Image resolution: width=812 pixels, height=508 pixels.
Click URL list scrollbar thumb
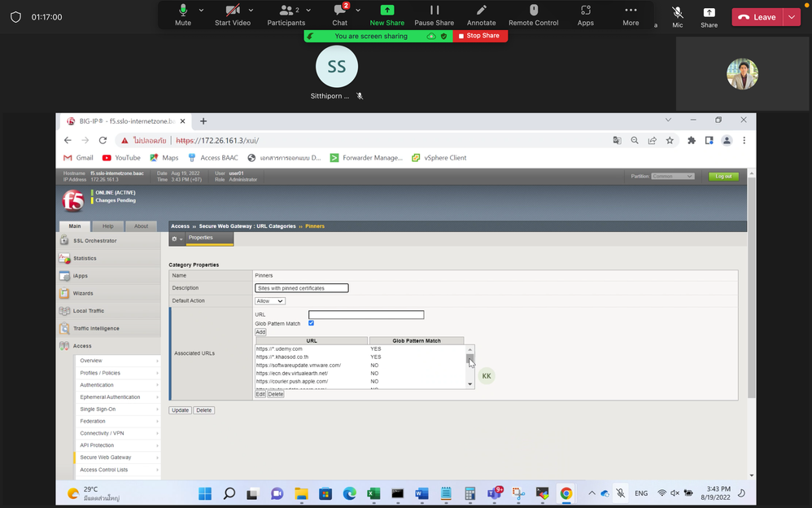[469, 358]
